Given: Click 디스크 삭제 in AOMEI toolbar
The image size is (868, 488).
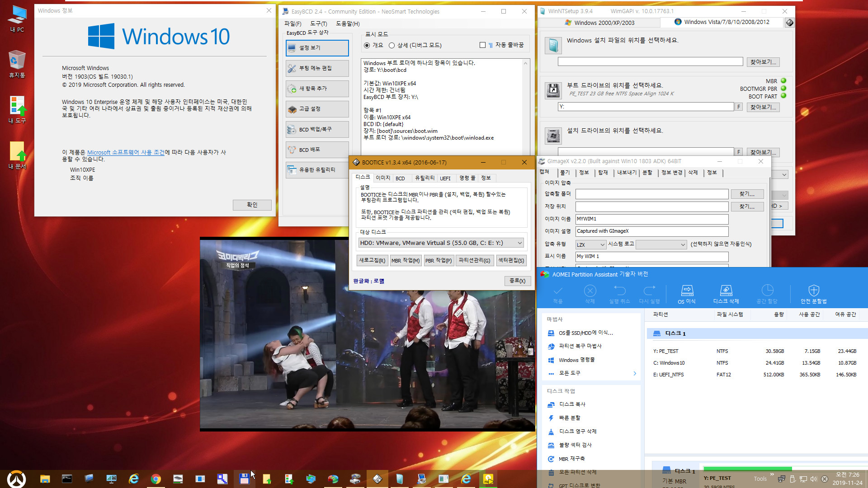Looking at the screenshot, I should coord(726,294).
